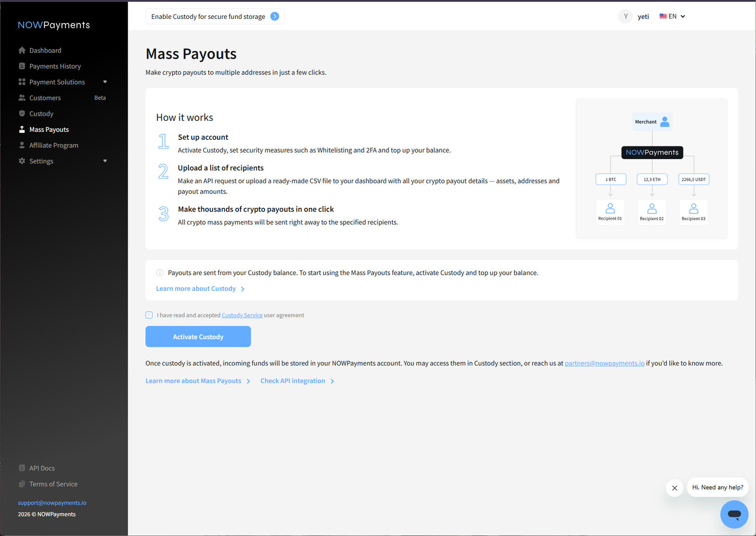Expand the Payment Solutions submenu
Screen dimensions: 756x536
point(104,82)
